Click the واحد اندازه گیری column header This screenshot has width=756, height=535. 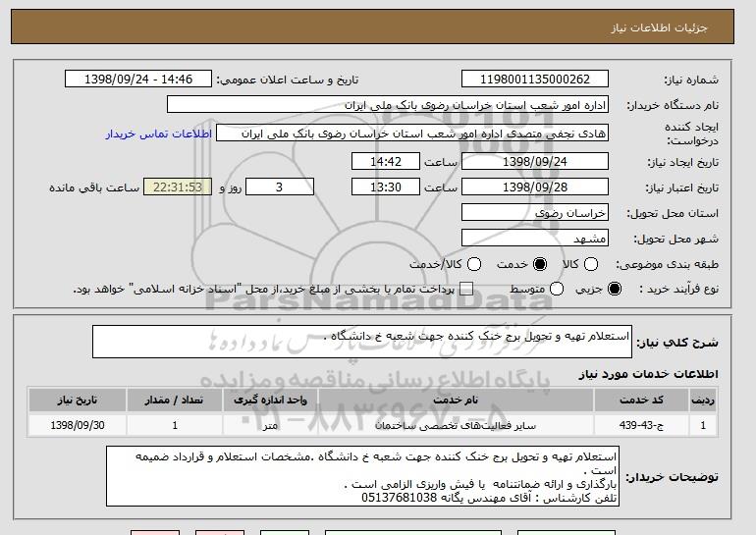[x=270, y=401]
